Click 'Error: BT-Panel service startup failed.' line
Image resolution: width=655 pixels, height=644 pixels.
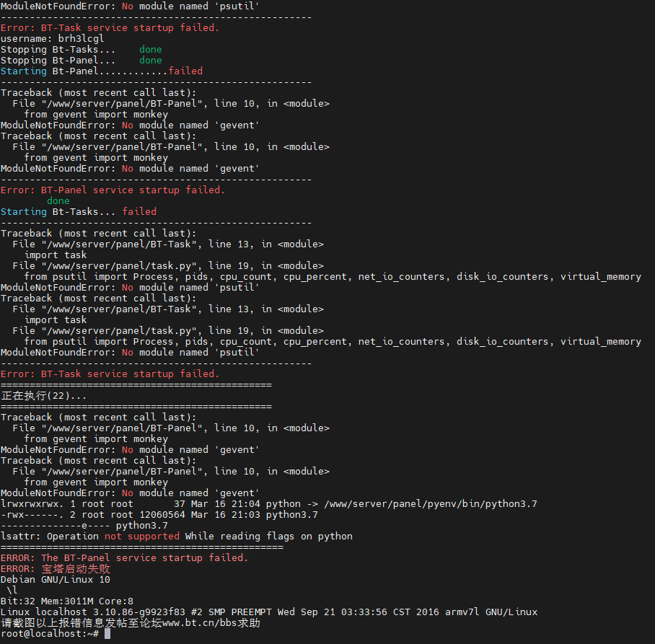coord(113,190)
